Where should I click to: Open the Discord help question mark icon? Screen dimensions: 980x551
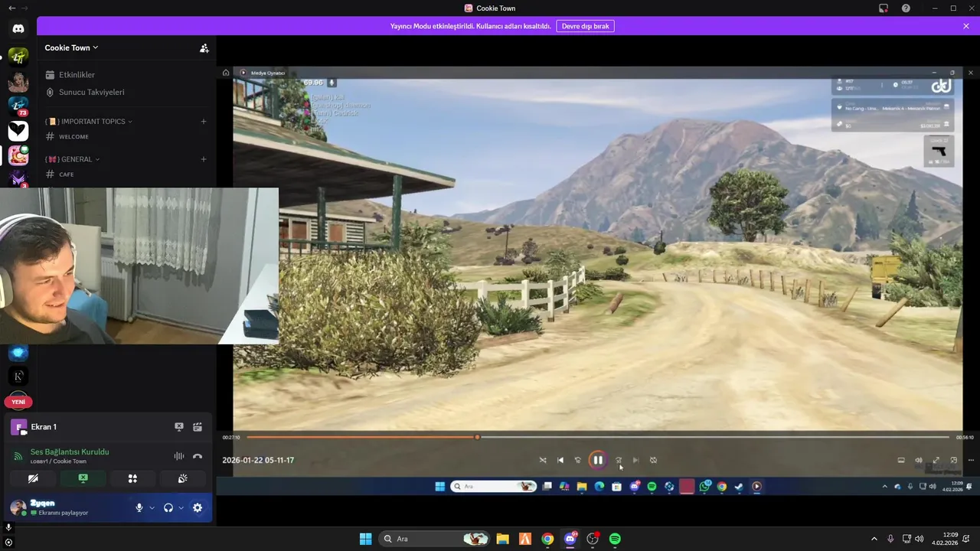[906, 8]
